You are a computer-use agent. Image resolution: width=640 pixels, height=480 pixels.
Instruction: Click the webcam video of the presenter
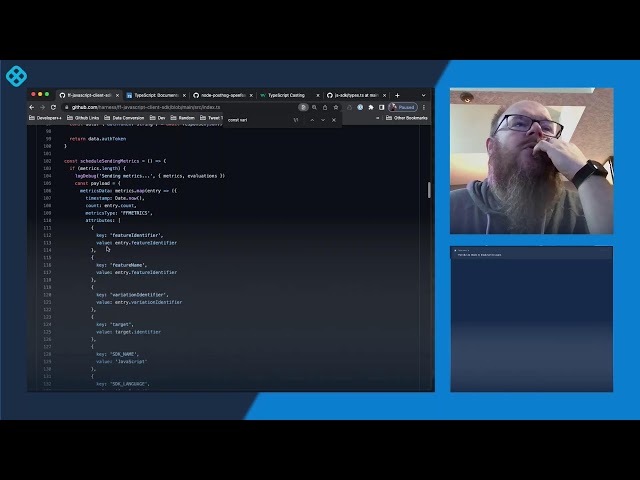pos(531,161)
